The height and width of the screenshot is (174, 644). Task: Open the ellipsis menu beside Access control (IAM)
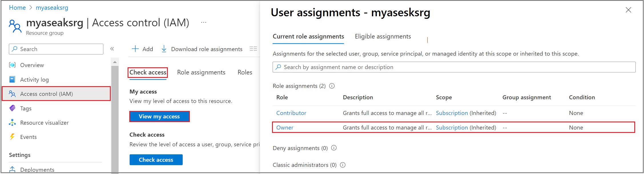coord(204,22)
